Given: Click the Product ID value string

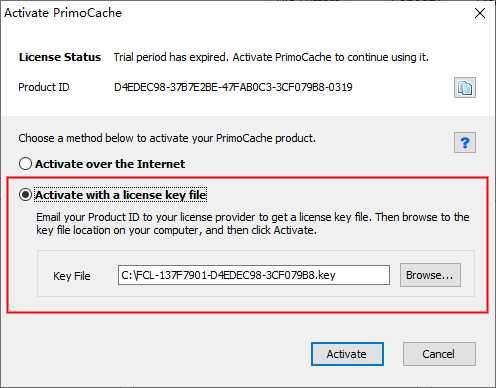Looking at the screenshot, I should click(233, 87).
